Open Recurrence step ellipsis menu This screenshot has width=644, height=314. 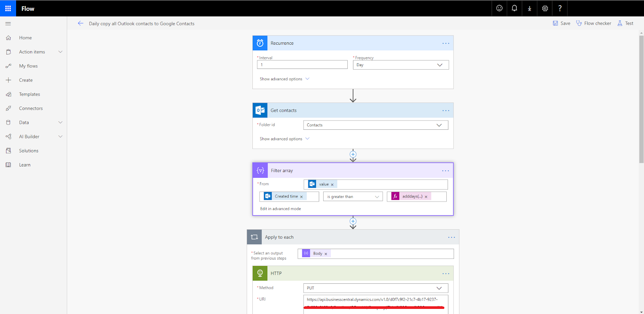(x=446, y=44)
